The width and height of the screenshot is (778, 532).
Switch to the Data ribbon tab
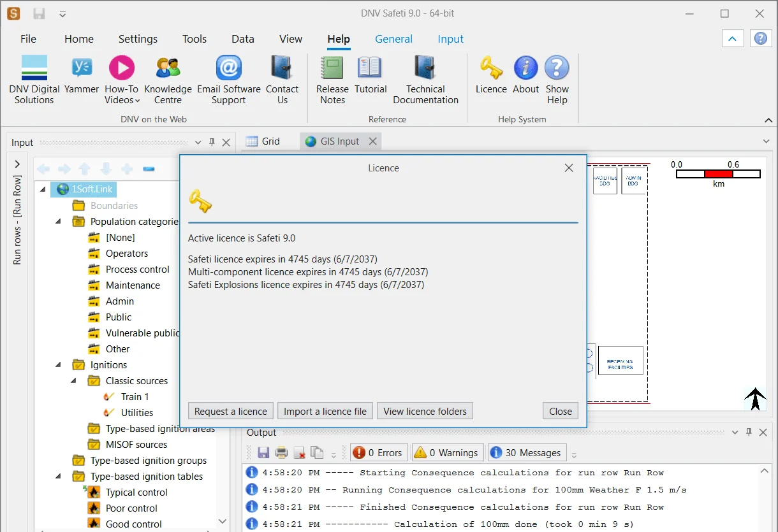243,39
